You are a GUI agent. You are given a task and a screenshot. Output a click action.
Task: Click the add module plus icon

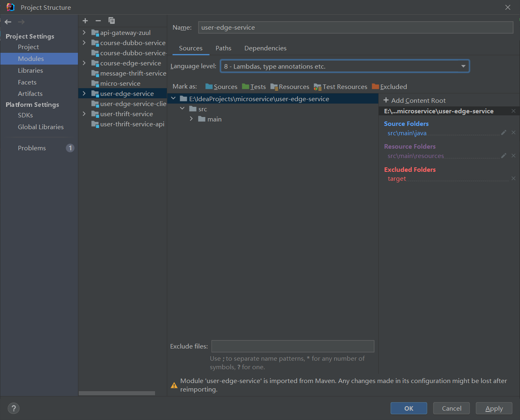click(85, 21)
